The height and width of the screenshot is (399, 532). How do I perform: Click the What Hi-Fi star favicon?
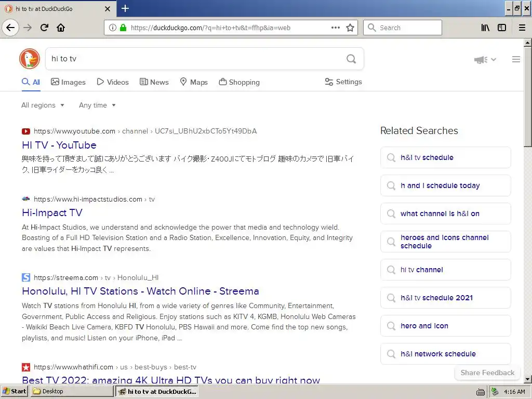point(26,367)
